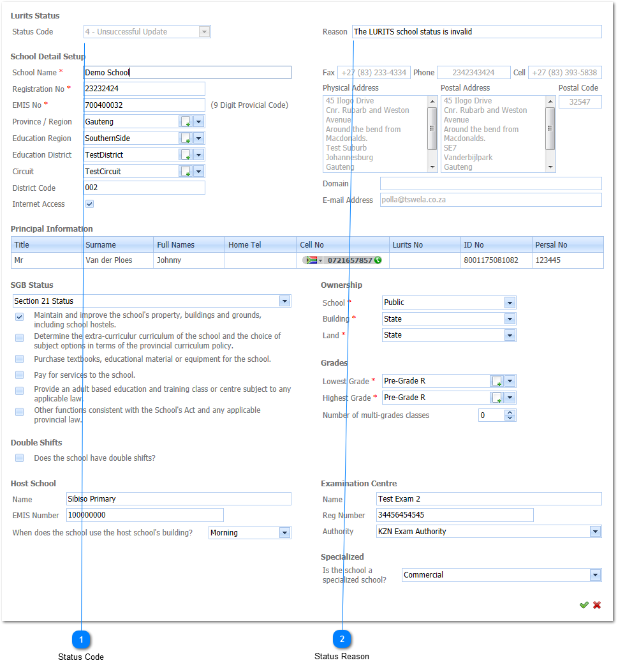Check Provide an adult based education checkbox
This screenshot has height=672, width=618.
click(19, 391)
